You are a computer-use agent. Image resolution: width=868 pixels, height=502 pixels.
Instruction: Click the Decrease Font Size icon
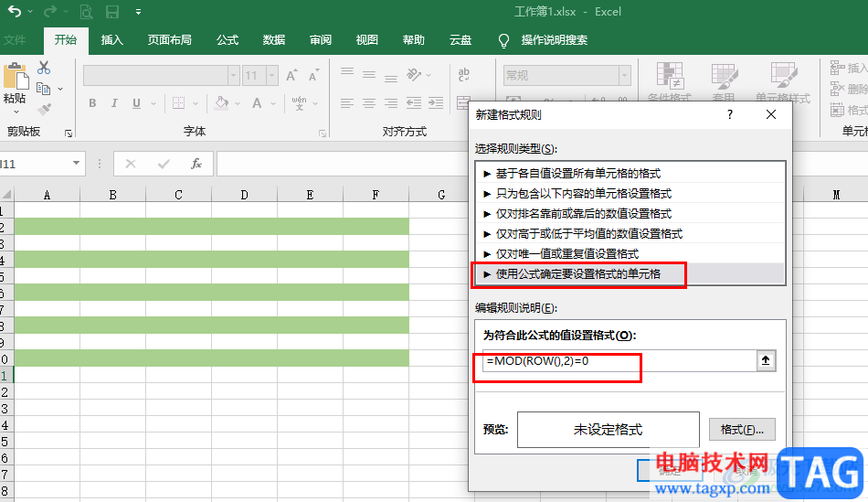point(314,75)
